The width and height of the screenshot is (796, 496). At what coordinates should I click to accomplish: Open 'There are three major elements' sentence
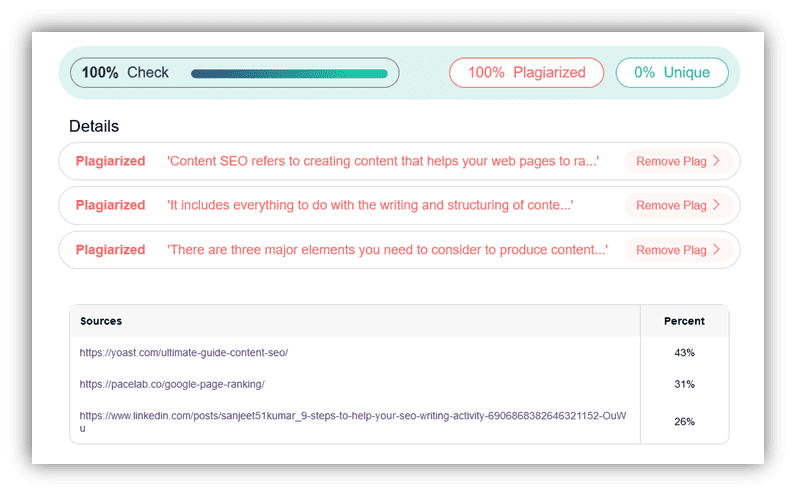point(387,250)
